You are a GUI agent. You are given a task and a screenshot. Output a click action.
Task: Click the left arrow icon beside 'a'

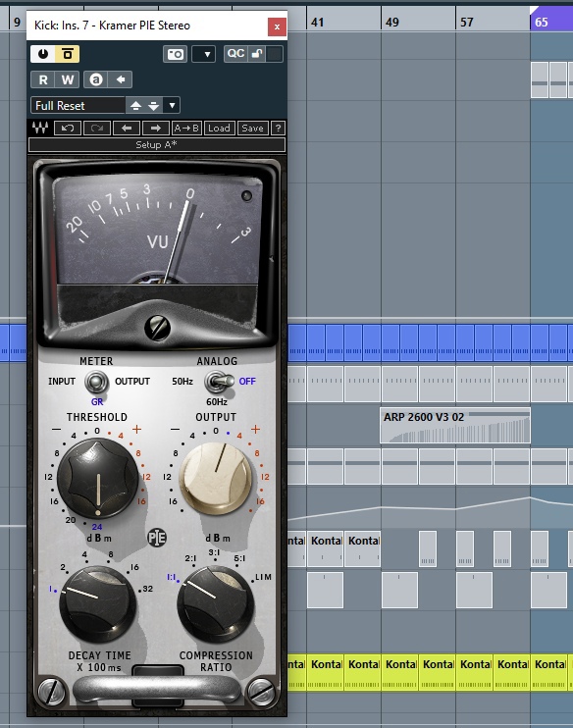(121, 79)
